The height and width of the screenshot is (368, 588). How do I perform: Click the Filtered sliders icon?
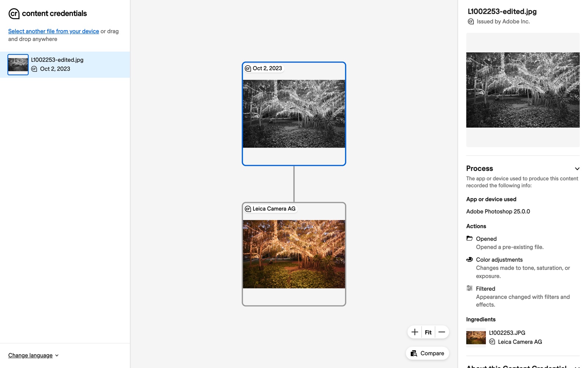click(470, 288)
